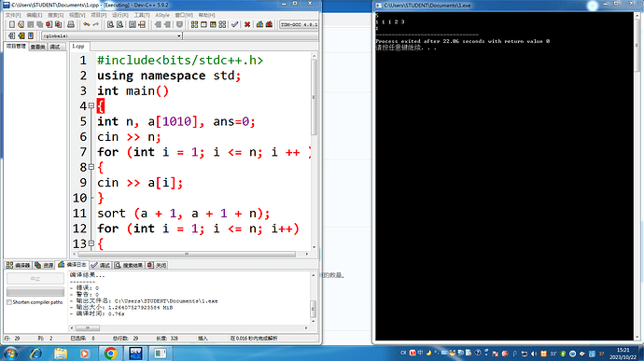644x361 pixels.
Task: Open the (globals) scope dropdown
Action: (x=111, y=35)
